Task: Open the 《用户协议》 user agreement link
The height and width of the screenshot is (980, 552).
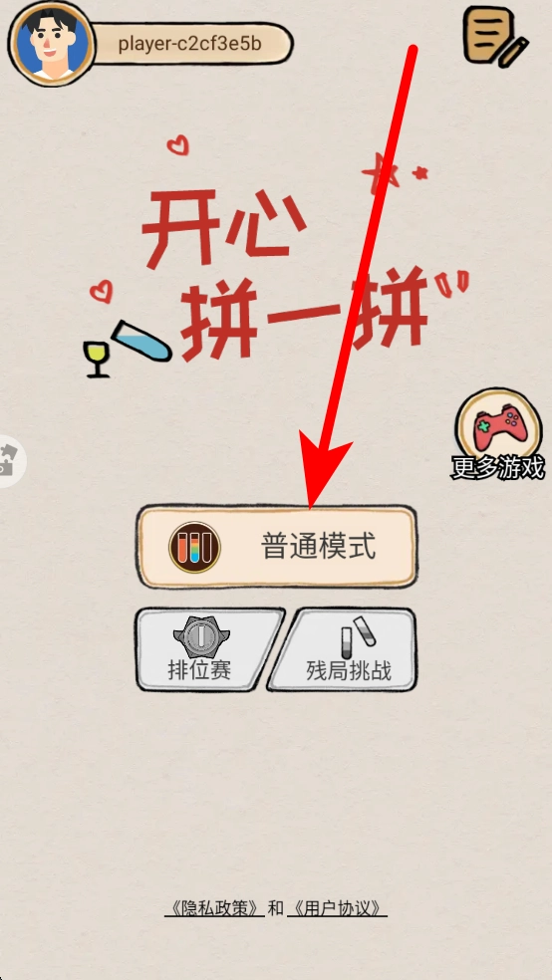Action: (x=337, y=908)
